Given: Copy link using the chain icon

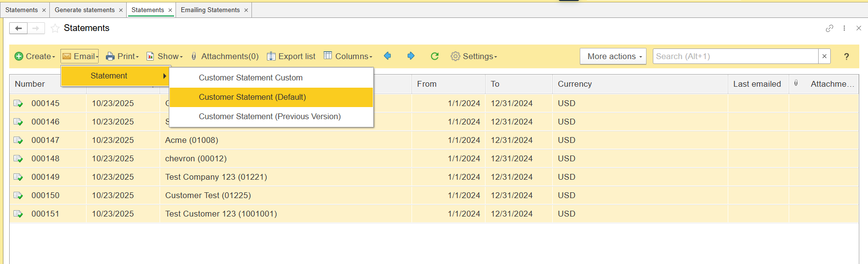Looking at the screenshot, I should click(x=829, y=29).
